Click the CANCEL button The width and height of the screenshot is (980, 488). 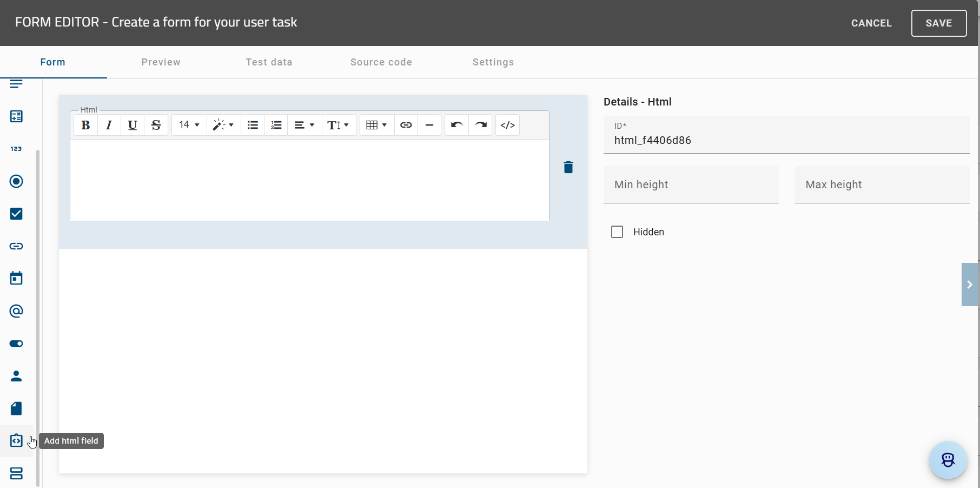(x=871, y=23)
